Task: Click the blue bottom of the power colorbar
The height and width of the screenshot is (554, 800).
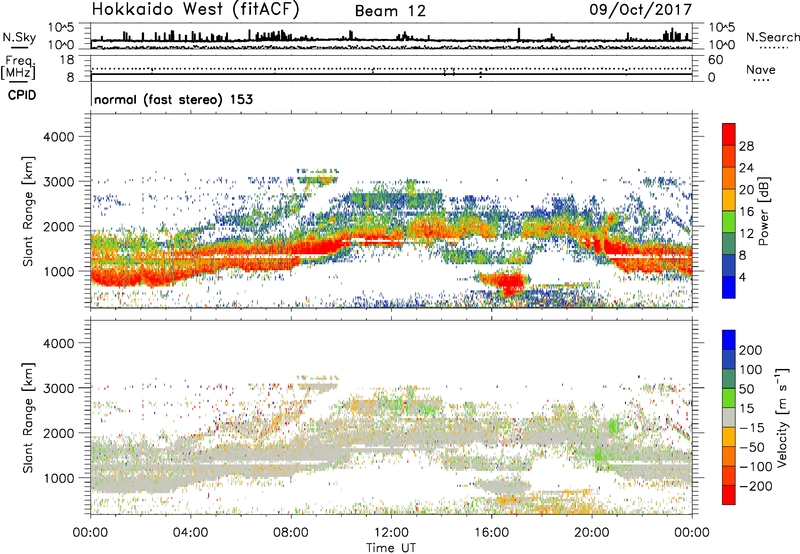Action: click(x=729, y=287)
